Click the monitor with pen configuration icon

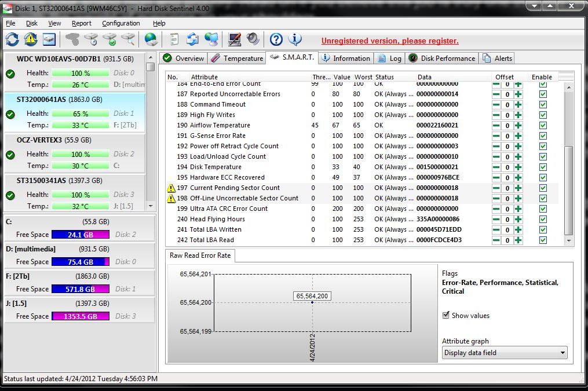(x=235, y=39)
